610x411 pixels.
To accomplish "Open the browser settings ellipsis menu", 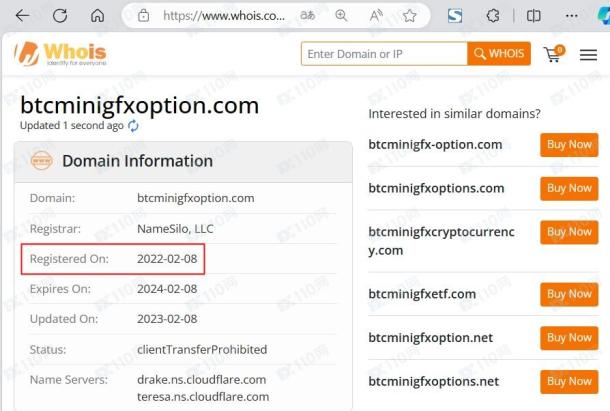I will point(571,16).
